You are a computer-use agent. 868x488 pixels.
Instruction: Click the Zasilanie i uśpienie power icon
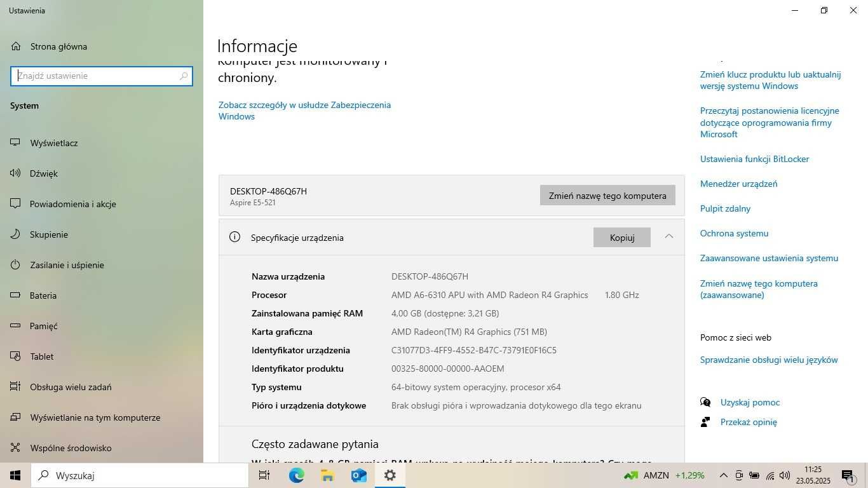[x=16, y=265]
